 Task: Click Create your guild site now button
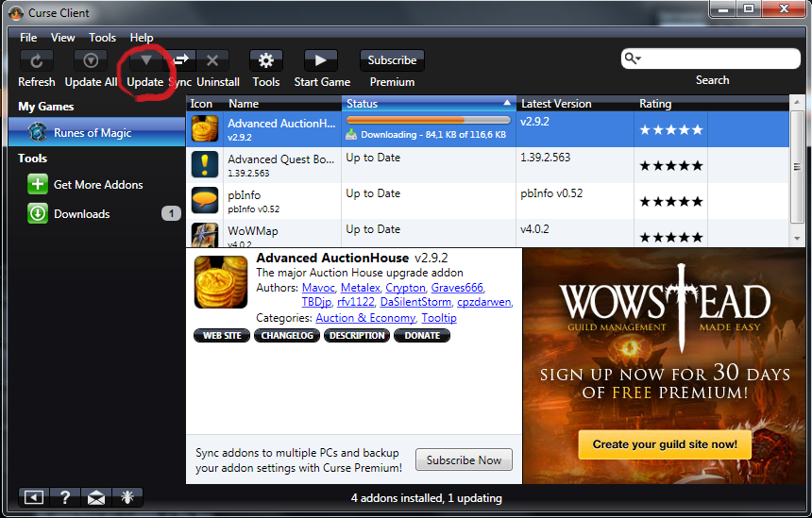[x=665, y=444]
